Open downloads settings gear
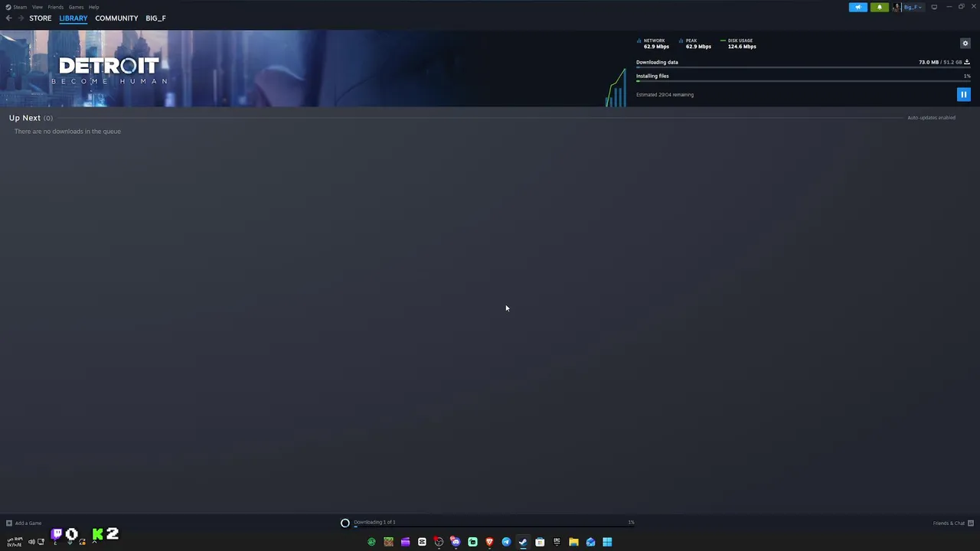980x551 pixels. tap(965, 44)
